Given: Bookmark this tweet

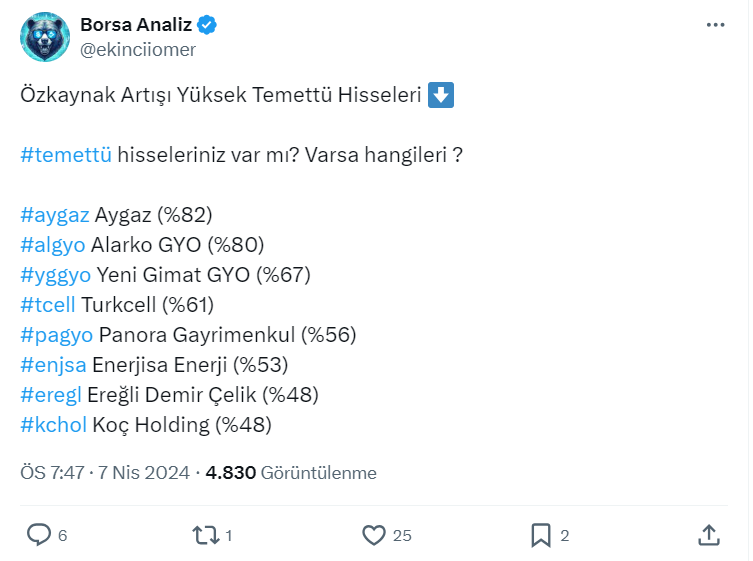Looking at the screenshot, I should [x=541, y=535].
